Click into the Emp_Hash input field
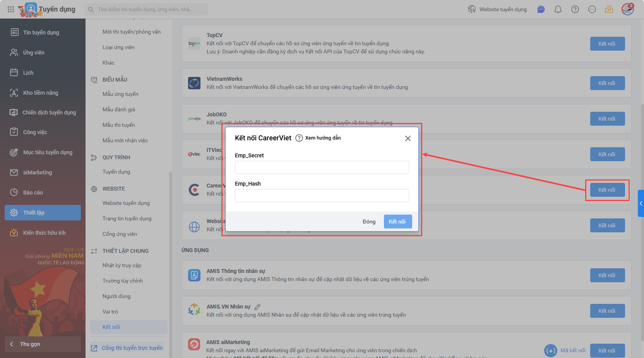Screen dimensions: 644x358 [x=322, y=196]
